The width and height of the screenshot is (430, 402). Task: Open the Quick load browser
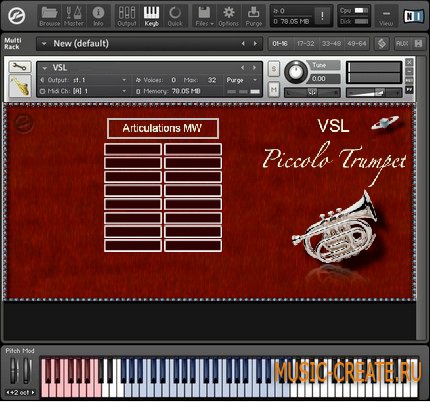(175, 16)
